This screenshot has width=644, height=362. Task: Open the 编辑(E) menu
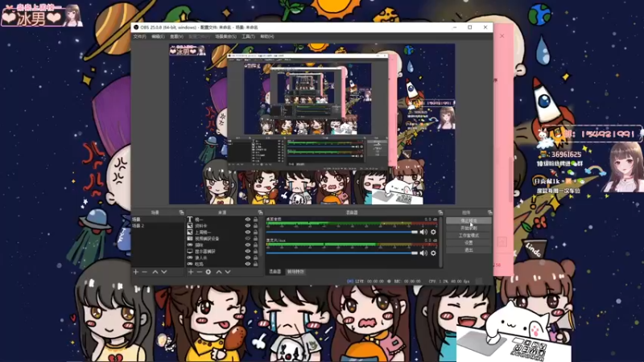(158, 36)
